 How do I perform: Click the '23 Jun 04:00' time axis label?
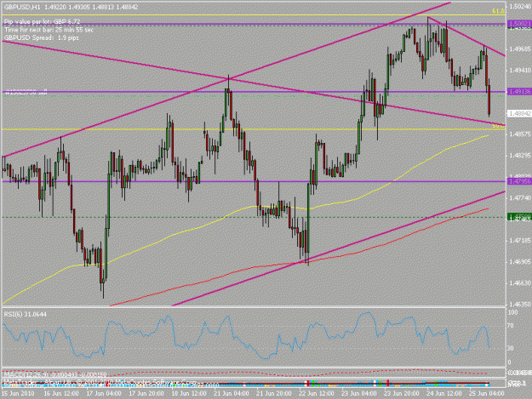[x=359, y=393]
